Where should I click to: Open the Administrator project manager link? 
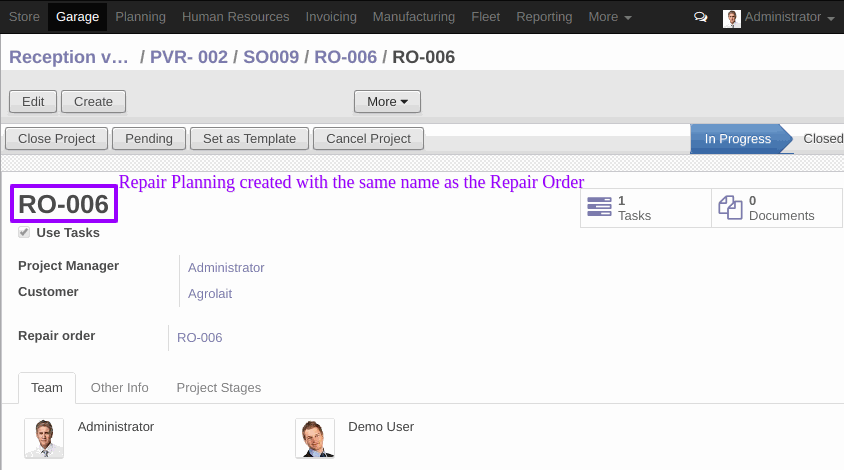(x=226, y=268)
